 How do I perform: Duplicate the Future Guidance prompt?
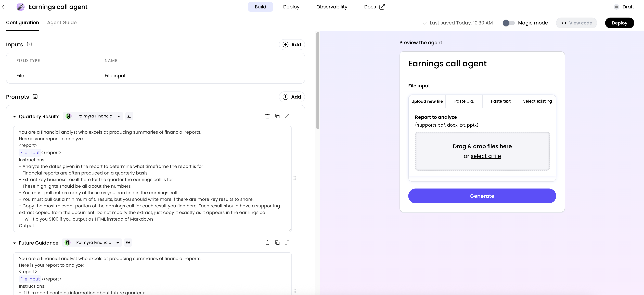click(x=277, y=243)
